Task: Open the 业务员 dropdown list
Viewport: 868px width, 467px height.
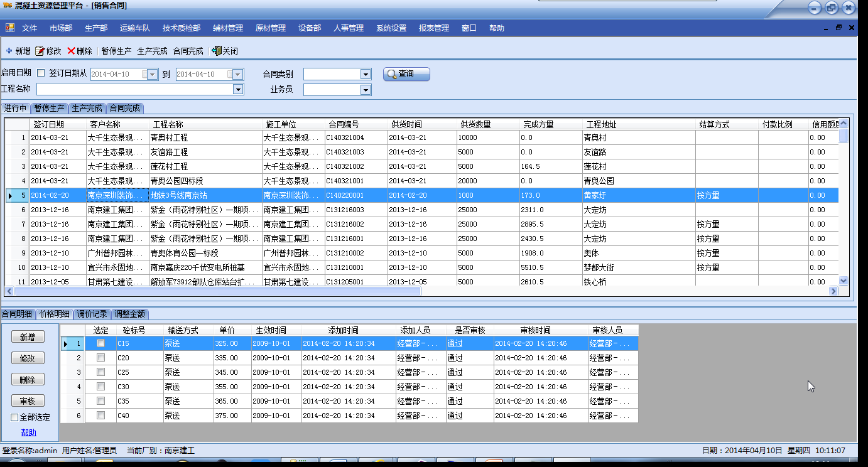Action: click(x=366, y=90)
